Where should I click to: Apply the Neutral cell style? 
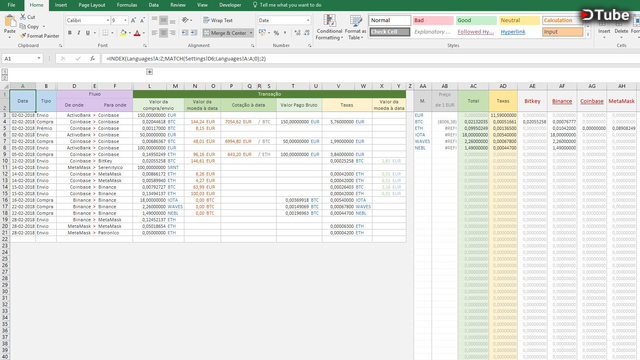[x=519, y=20]
